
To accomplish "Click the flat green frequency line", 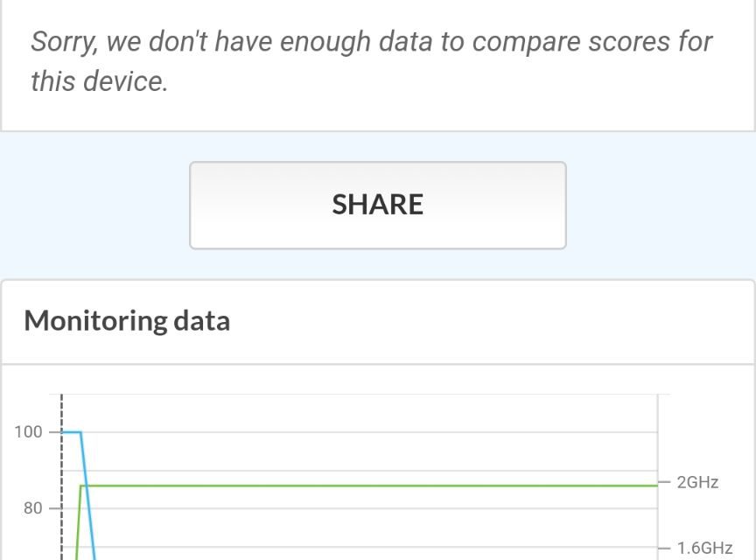I will click(367, 486).
